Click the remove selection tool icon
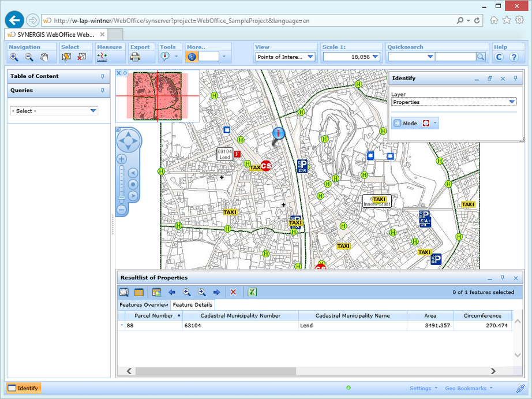532x399 pixels. [81, 57]
